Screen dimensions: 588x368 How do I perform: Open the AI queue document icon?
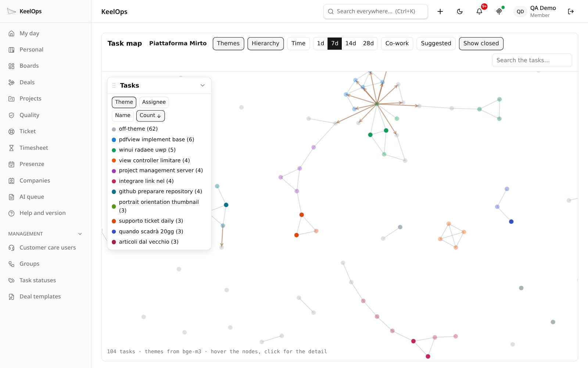click(11, 197)
